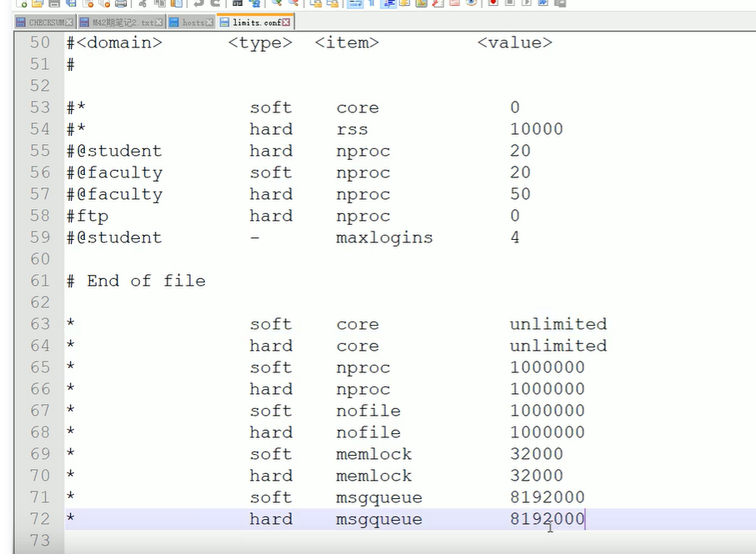
Task: Click '8192000' on line 71
Action: [x=548, y=497]
